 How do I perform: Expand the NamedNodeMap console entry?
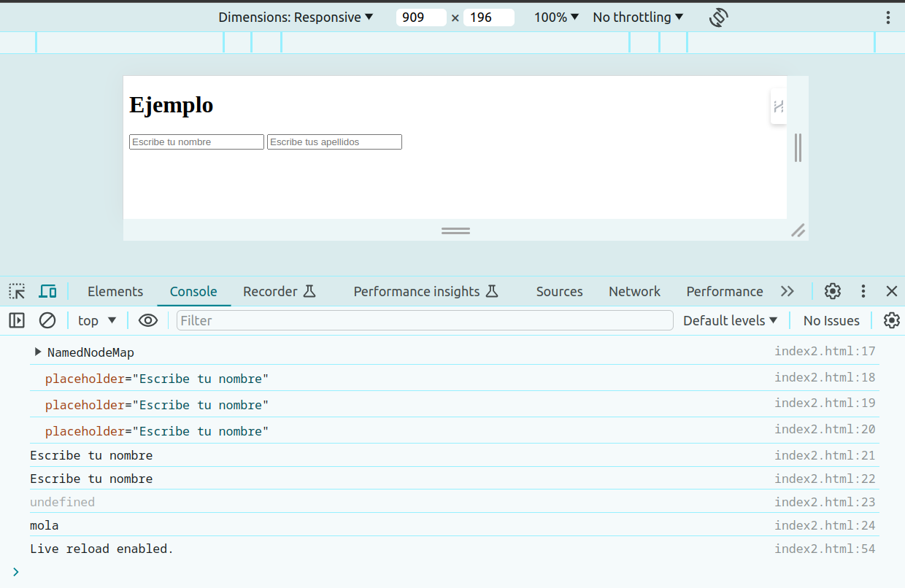point(38,352)
